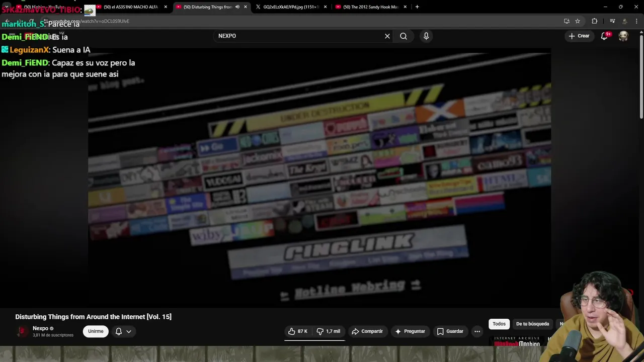Select the De tu búsqueda chip
The image size is (644, 362).
[x=532, y=324]
